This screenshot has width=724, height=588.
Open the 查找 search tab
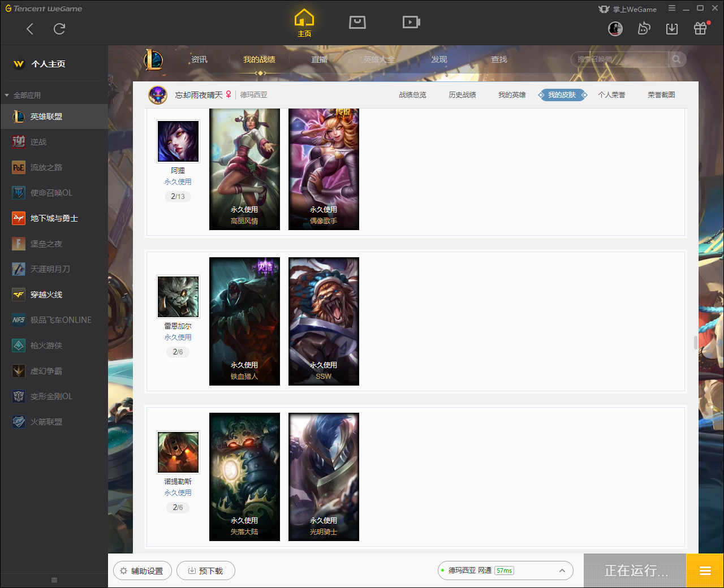tap(499, 59)
